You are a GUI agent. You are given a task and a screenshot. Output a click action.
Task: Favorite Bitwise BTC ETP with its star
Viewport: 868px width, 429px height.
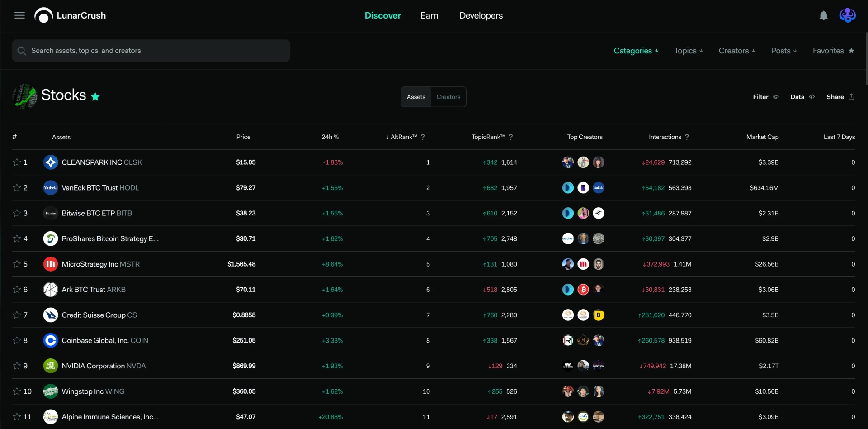17,213
